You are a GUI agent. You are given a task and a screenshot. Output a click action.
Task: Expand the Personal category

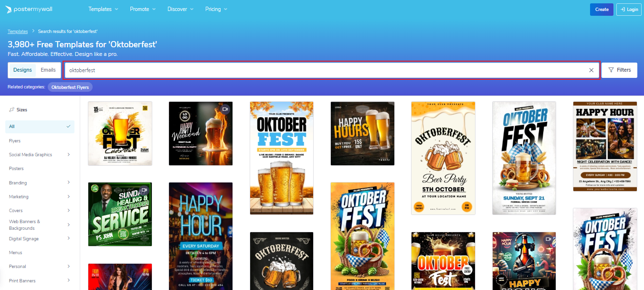tap(68, 267)
